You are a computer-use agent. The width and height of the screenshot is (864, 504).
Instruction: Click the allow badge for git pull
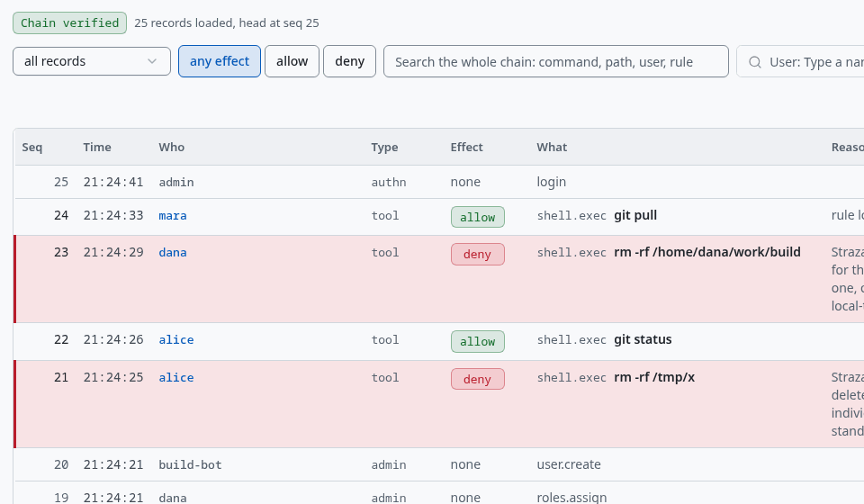(478, 217)
